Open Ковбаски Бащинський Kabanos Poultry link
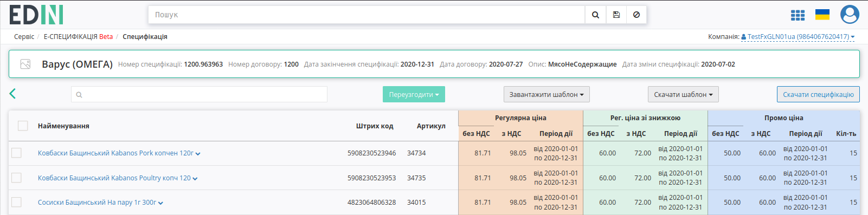868x215 pixels. pos(114,178)
